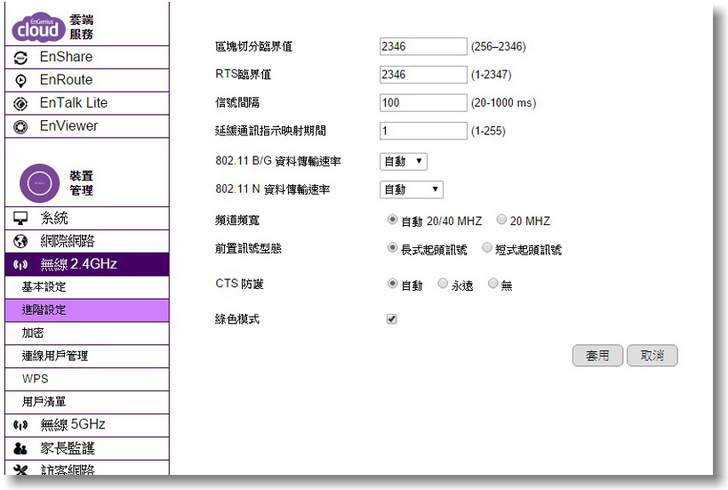Click the 系統 monitor icon
The width and height of the screenshot is (728, 490).
(x=19, y=218)
